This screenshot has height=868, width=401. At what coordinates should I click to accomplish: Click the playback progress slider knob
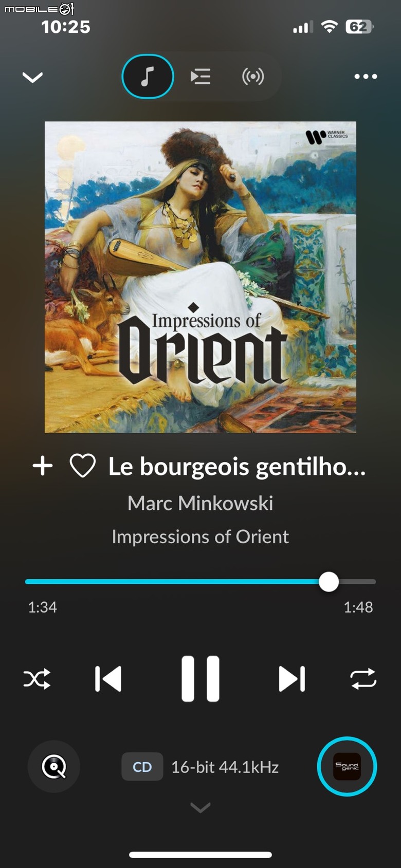pyautogui.click(x=329, y=582)
